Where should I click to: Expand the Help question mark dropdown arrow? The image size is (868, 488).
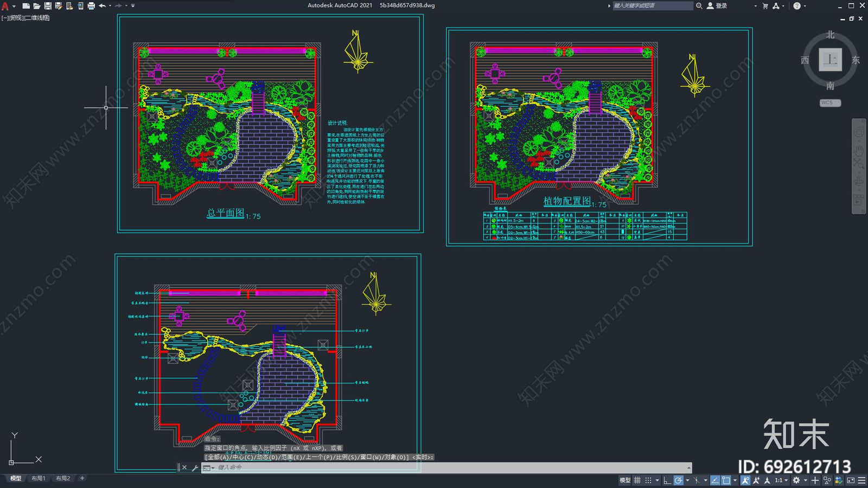tap(805, 6)
